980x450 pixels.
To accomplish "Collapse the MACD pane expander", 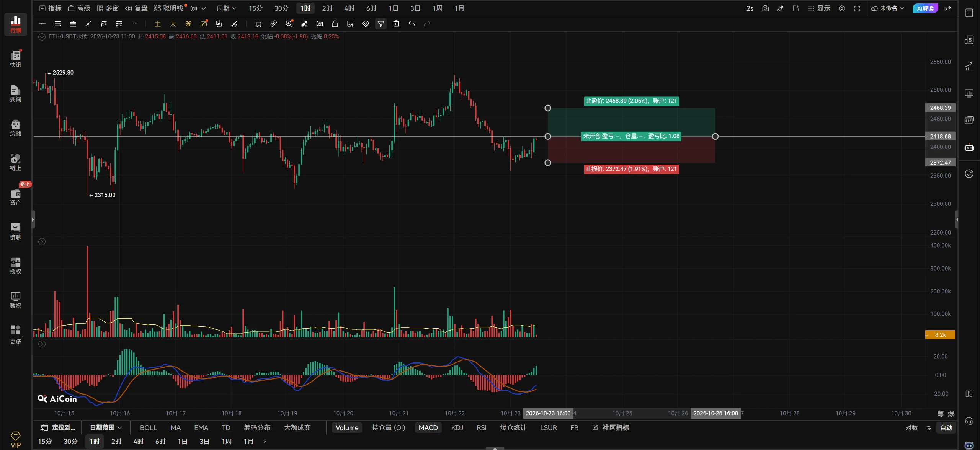I will (x=42, y=344).
